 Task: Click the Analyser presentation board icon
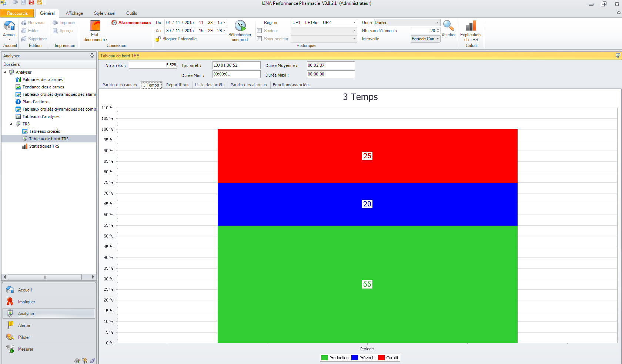click(10, 314)
